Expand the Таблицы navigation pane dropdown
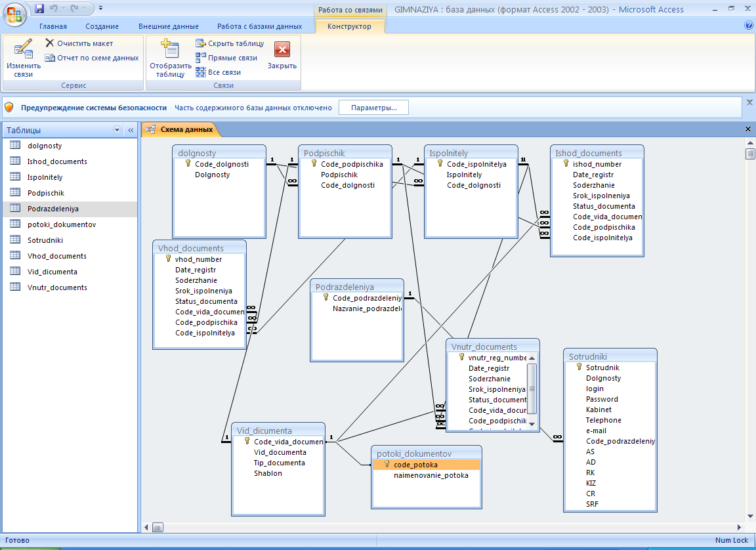This screenshot has height=550, width=756. [117, 130]
